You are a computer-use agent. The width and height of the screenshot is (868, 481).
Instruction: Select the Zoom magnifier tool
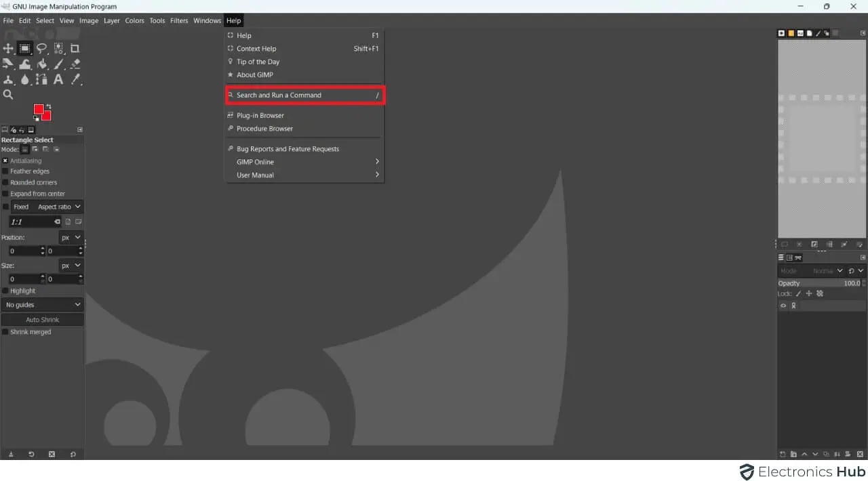(8, 95)
